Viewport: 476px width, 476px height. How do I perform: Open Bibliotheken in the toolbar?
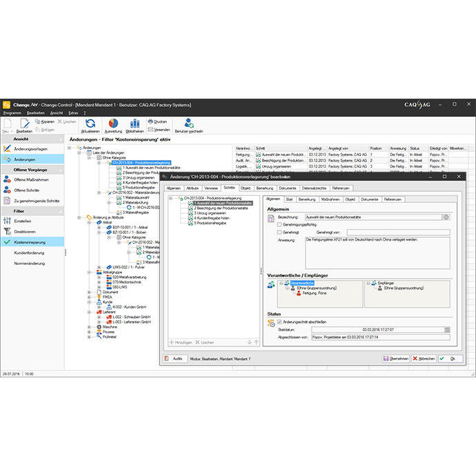coord(135,123)
